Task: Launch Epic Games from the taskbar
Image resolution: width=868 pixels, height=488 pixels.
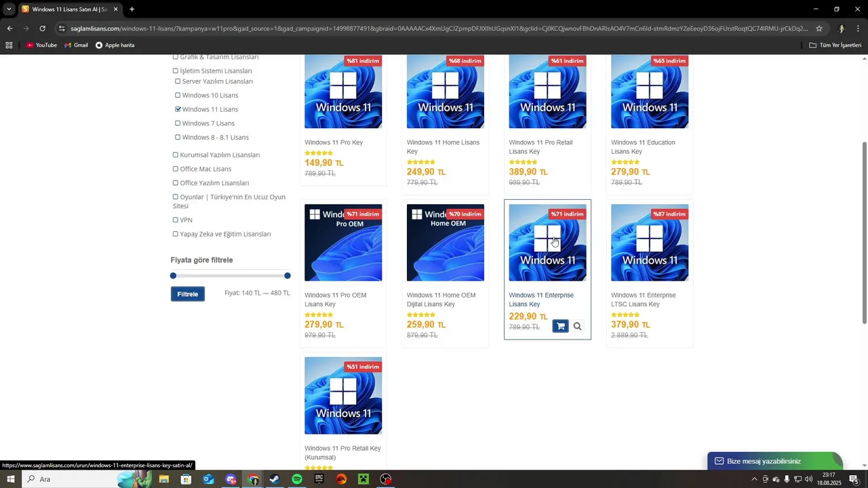Action: tap(319, 479)
